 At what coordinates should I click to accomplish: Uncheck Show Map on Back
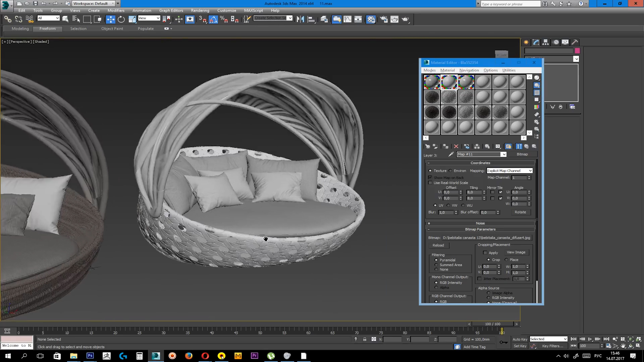point(430,178)
